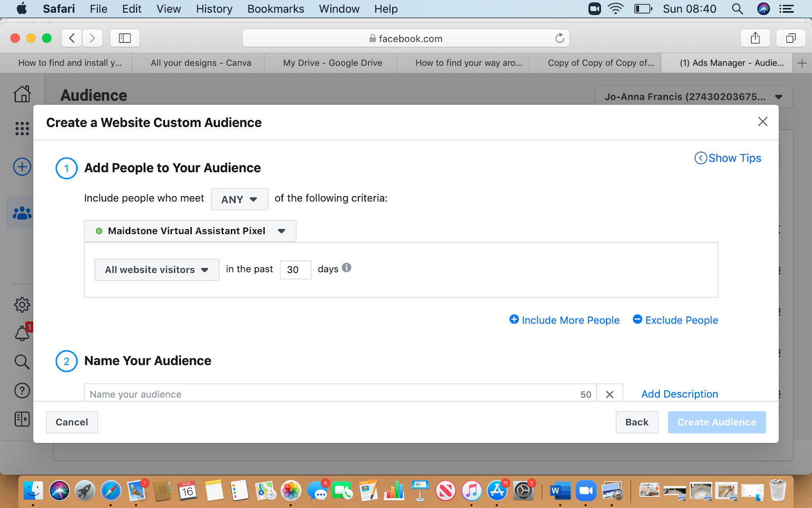
Task: Open Finder from the Dock
Action: coord(33,491)
